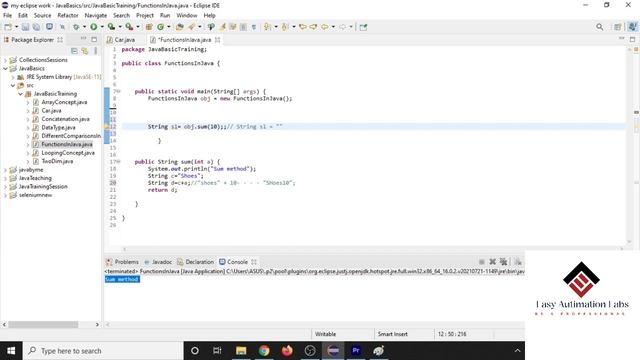Minimize the Package Explorer panel
The width and height of the screenshot is (640, 360).
point(83,39)
